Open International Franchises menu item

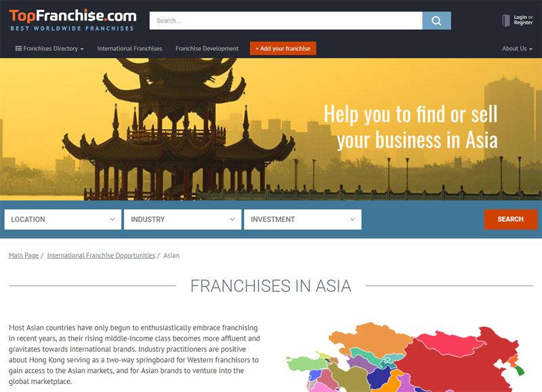point(129,49)
